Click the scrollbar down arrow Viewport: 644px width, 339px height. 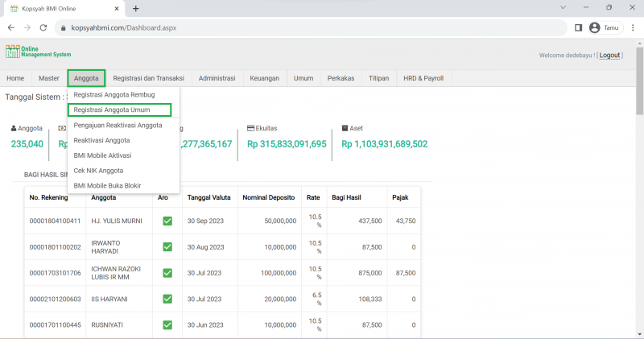(639, 335)
